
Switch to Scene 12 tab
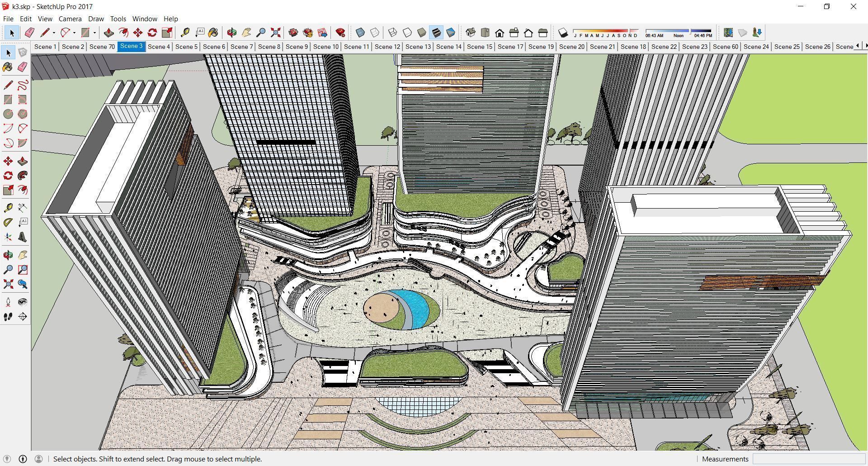coord(387,46)
